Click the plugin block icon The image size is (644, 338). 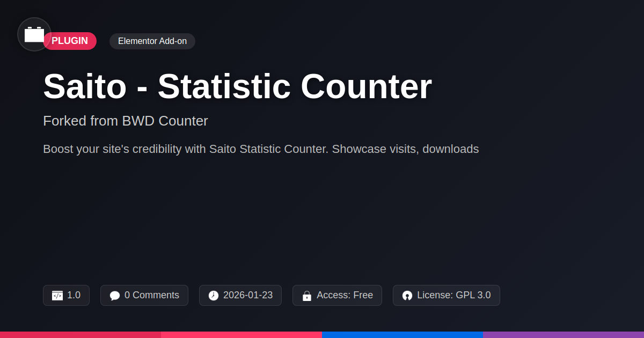click(34, 34)
